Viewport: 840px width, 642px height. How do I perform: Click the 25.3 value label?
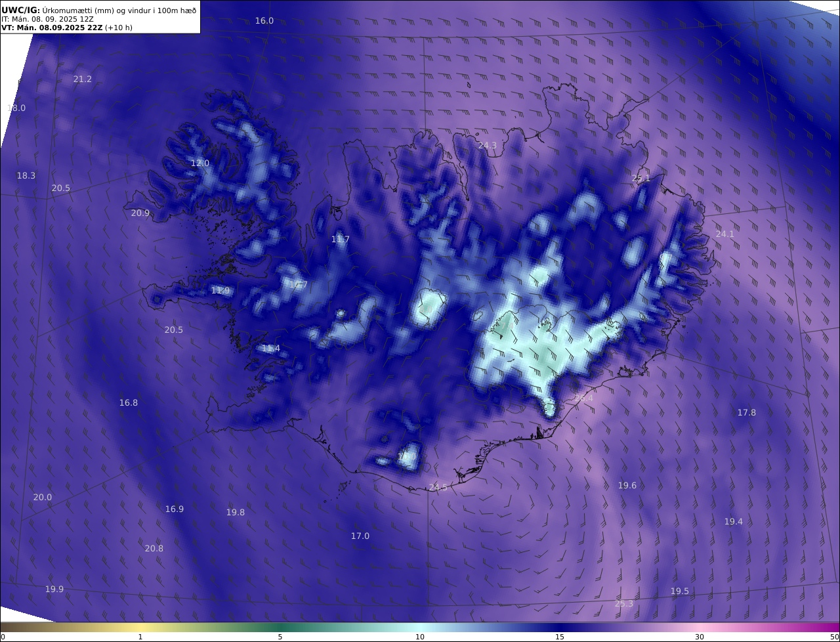pos(624,604)
